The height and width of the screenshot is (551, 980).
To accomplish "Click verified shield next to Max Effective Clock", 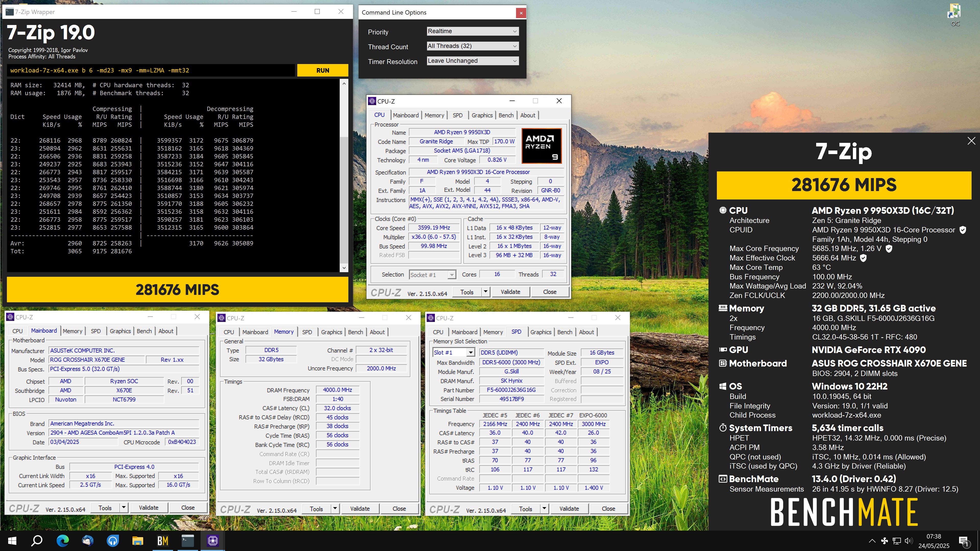I will click(863, 258).
